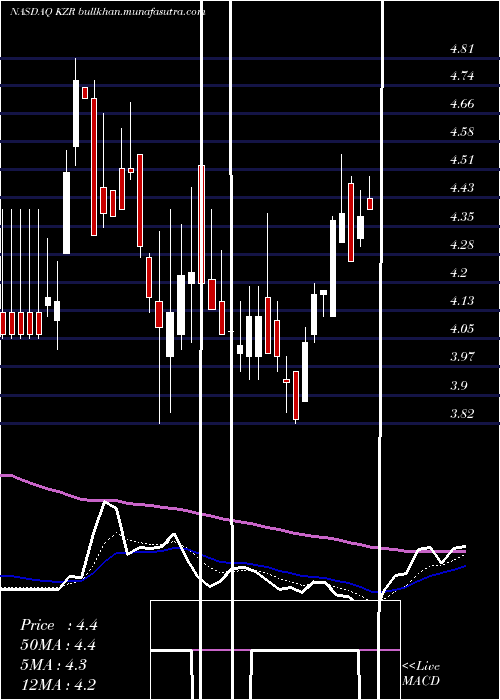
Task: Click the 12MA : 4.2 readout
Action: click(x=58, y=684)
